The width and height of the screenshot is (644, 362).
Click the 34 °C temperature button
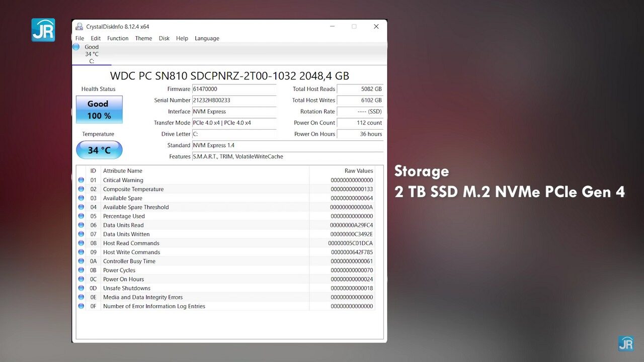click(x=99, y=150)
